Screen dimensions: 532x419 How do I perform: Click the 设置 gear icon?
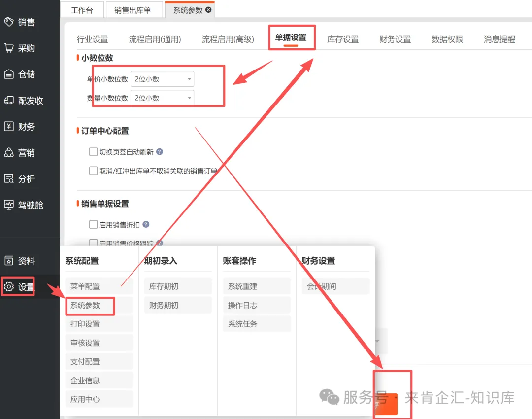[9, 287]
